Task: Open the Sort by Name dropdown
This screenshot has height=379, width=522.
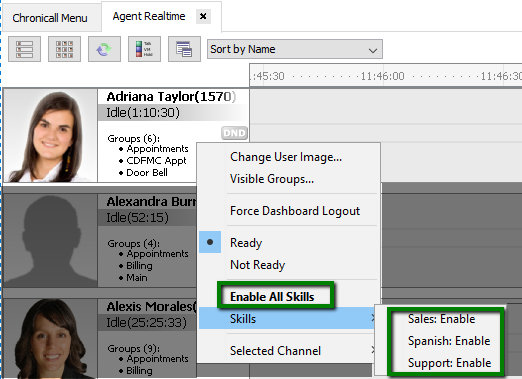Action: 295,49
